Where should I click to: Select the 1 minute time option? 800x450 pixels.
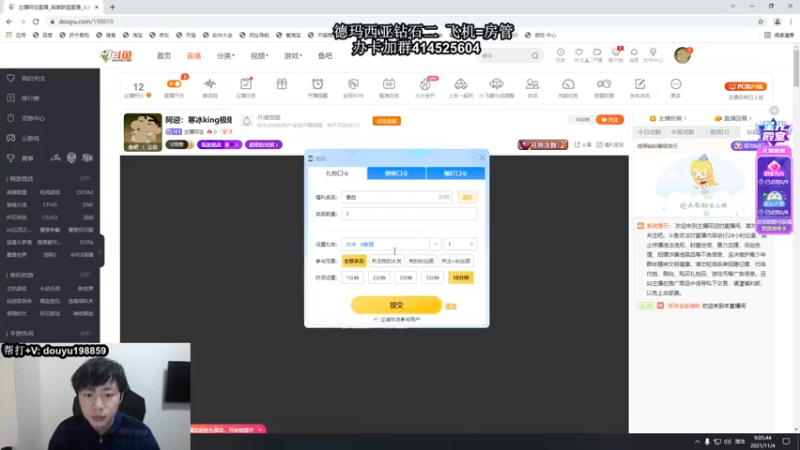point(353,278)
